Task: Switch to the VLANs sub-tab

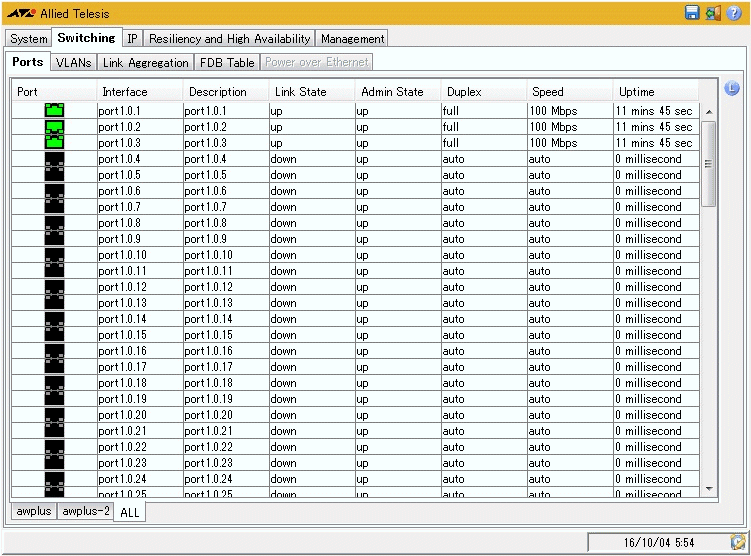Action: (73, 62)
